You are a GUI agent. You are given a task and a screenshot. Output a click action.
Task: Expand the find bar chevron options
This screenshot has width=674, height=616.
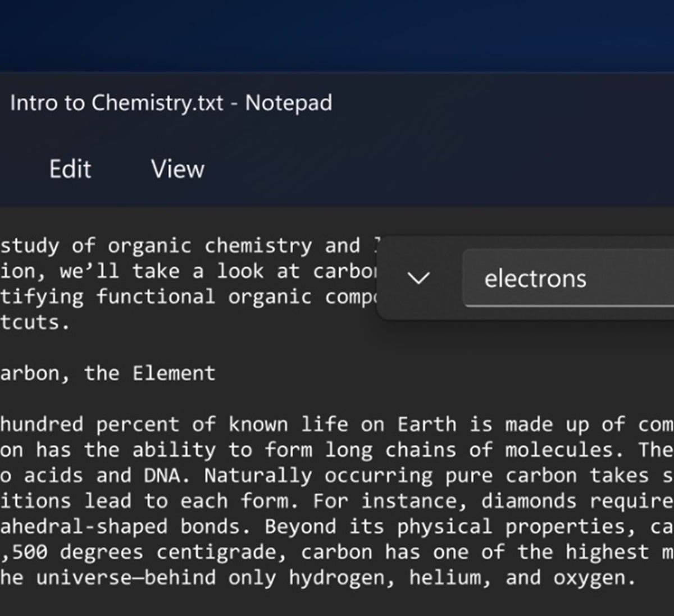point(418,278)
